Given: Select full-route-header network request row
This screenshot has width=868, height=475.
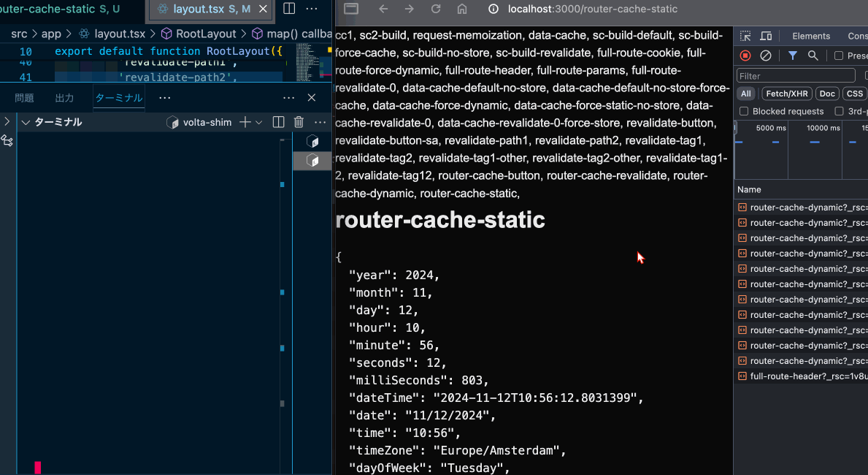Looking at the screenshot, I should [802, 376].
